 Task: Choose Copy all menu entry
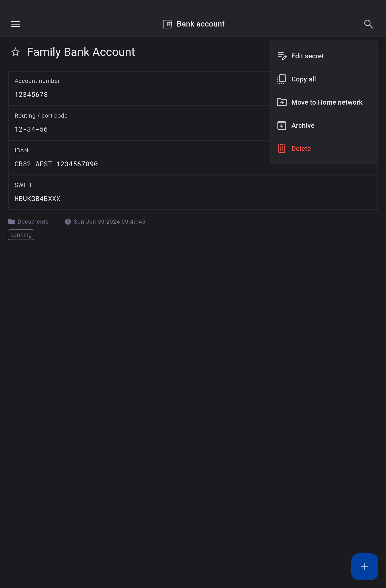click(x=303, y=79)
